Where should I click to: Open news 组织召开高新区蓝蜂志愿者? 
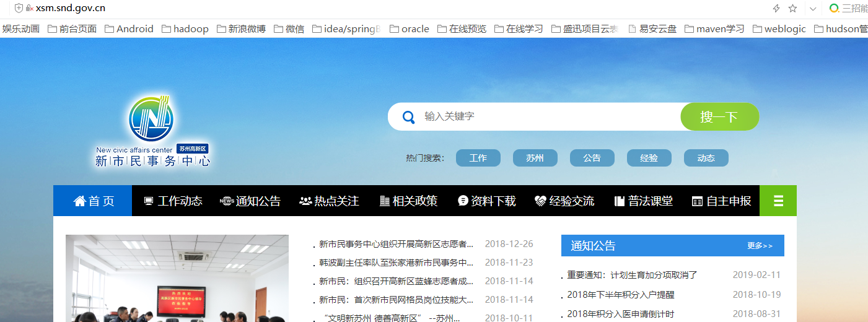tap(397, 281)
